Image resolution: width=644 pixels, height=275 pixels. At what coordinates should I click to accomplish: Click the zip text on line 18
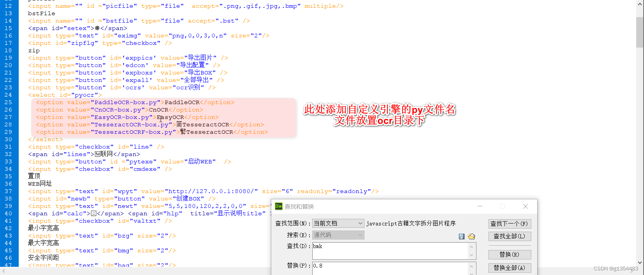tap(34, 50)
